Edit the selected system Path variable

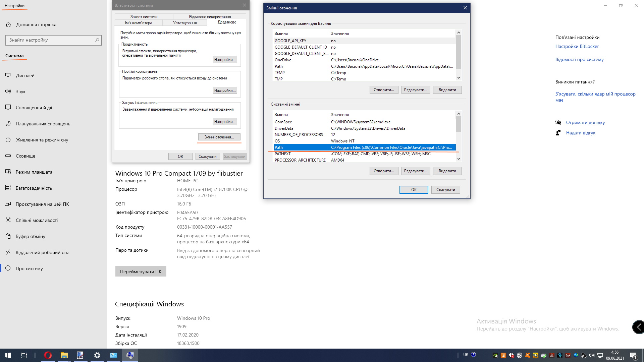pyautogui.click(x=416, y=171)
